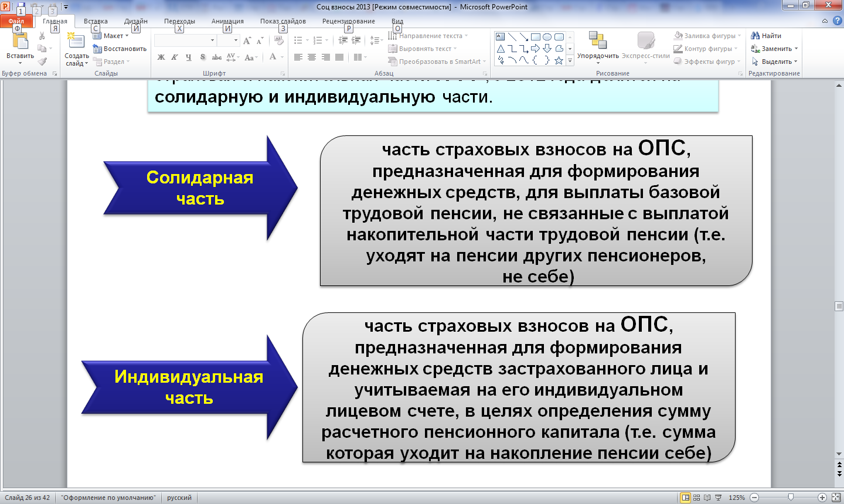This screenshot has width=844, height=504.
Task: Select the Text Box shape in gallery
Action: [501, 36]
